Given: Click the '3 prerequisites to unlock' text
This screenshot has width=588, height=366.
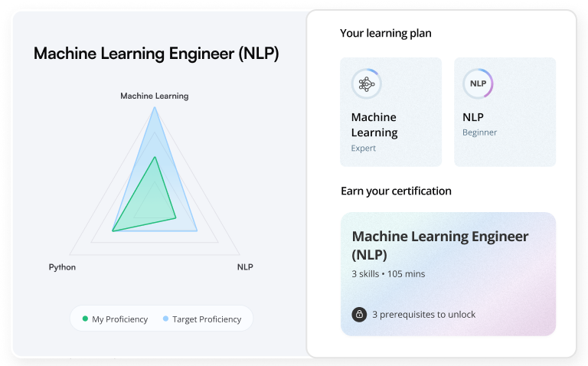Looking at the screenshot, I should [x=423, y=315].
